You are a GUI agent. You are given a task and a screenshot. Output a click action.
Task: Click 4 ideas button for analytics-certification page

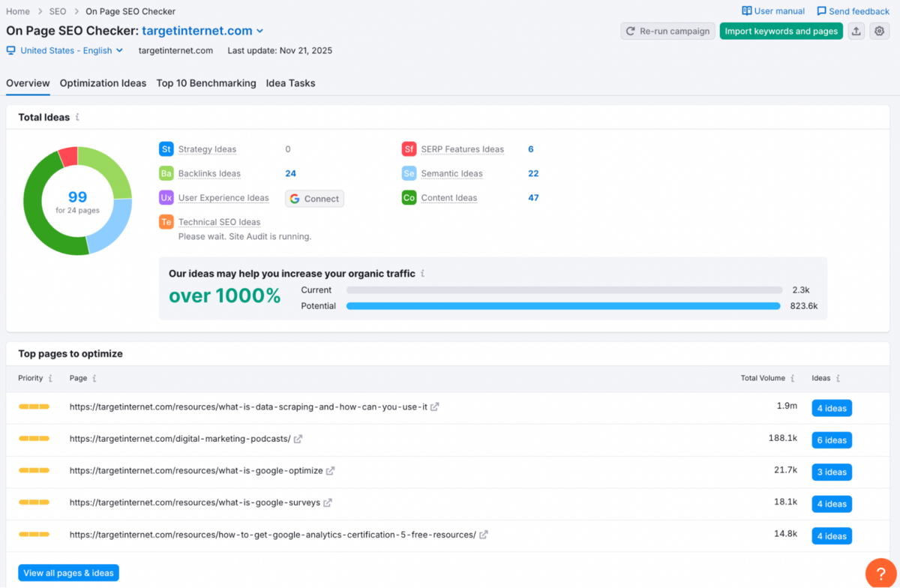pos(832,536)
